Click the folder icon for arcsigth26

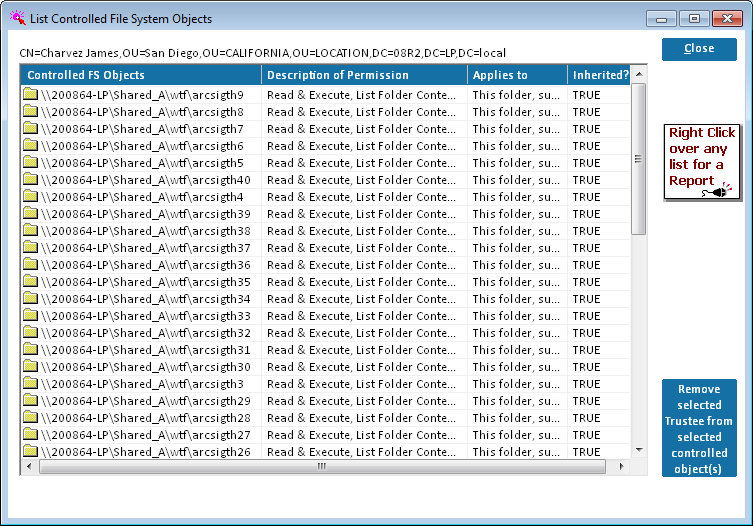[x=30, y=452]
